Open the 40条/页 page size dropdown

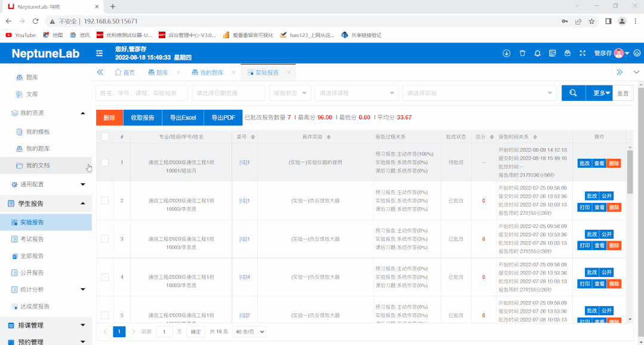[249, 331]
